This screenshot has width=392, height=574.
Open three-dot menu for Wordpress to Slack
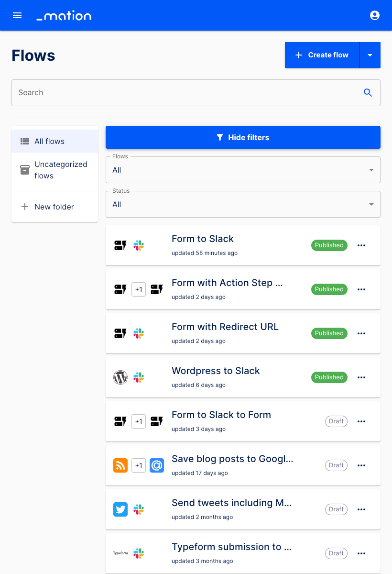click(x=361, y=377)
